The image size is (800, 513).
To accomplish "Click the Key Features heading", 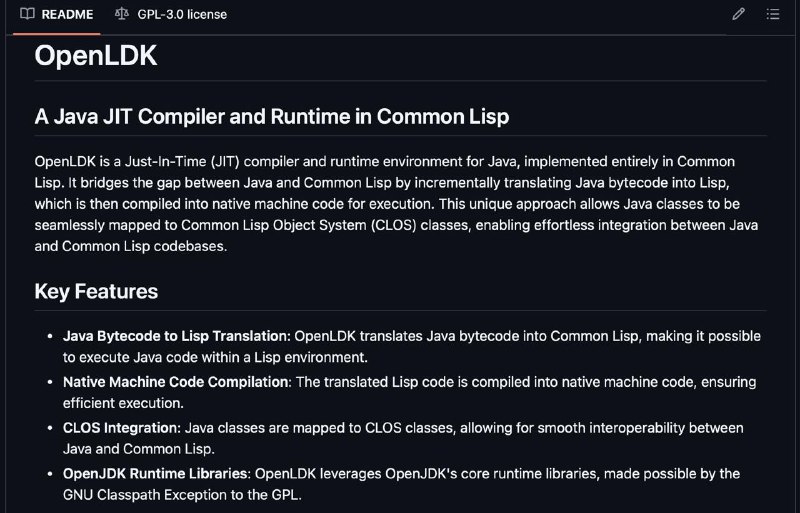I will coord(96,291).
